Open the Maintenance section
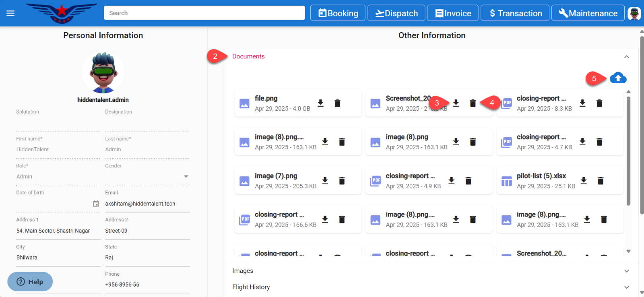The image size is (644, 297). point(588,13)
